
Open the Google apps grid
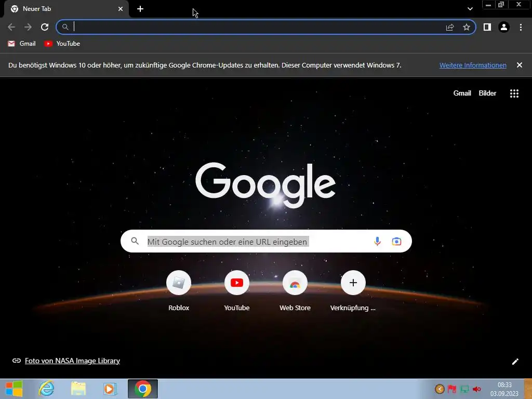point(514,94)
